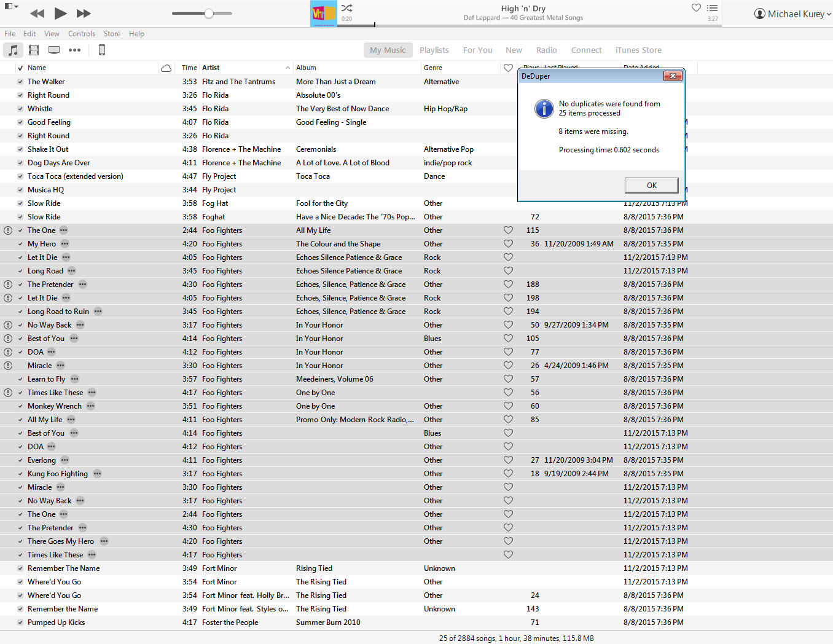Open the options menu for My Hero
Screen dimensions: 833x644
65,244
